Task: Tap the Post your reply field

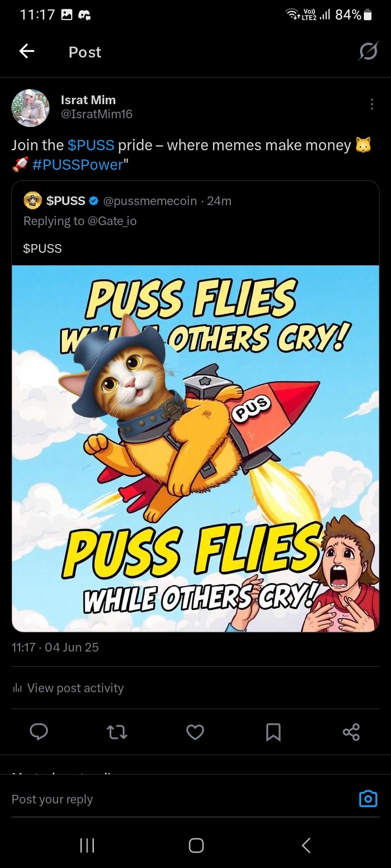Action: click(179, 799)
